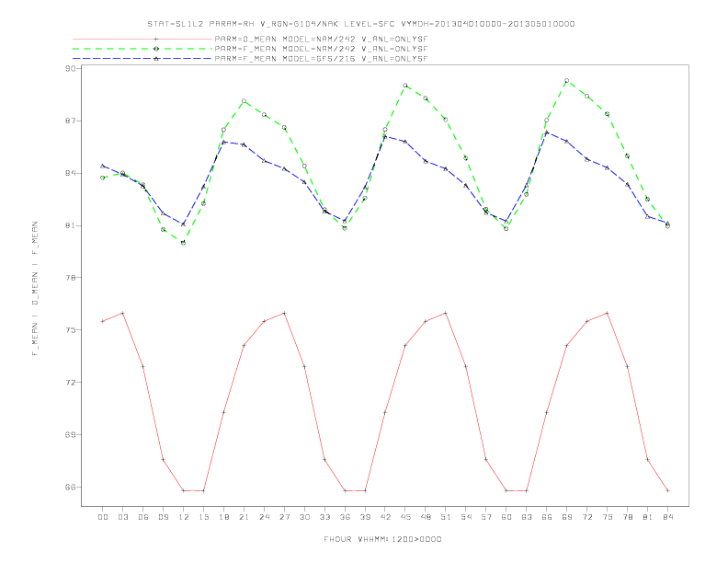Click x-axis forecast hour label 42
This screenshot has height=563, width=728.
[x=385, y=517]
